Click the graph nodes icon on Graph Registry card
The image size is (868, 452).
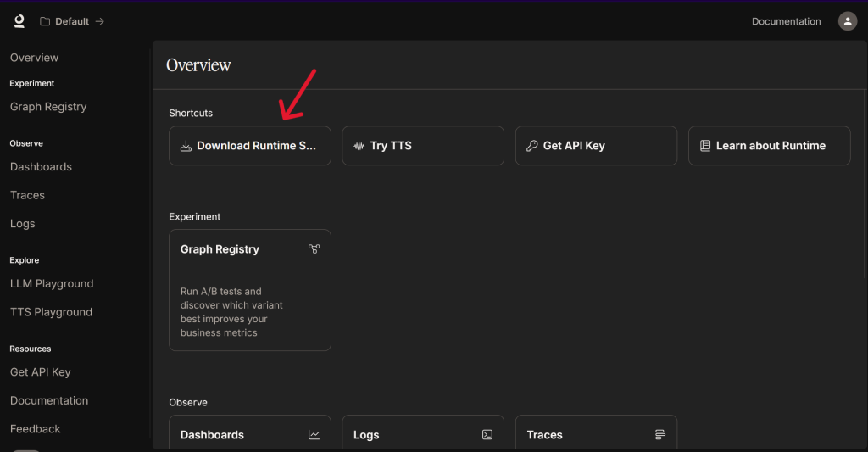pyautogui.click(x=314, y=249)
